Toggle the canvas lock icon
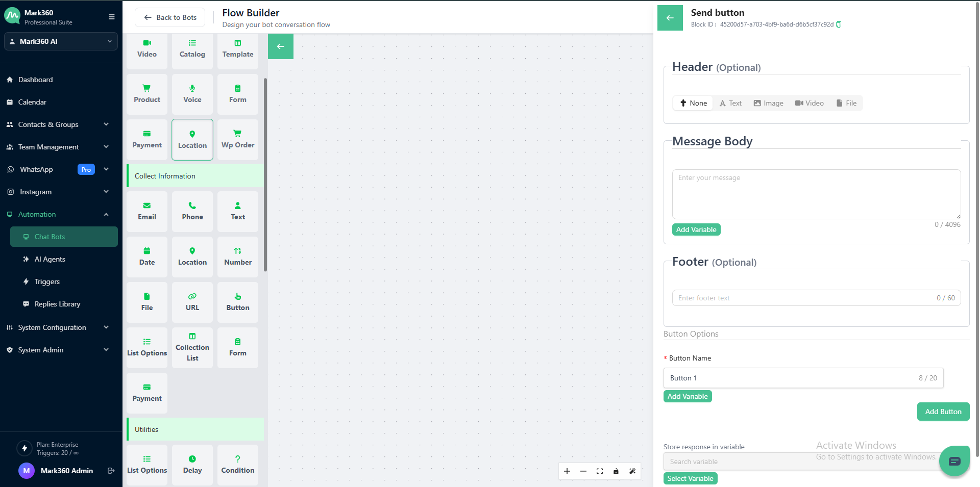The width and height of the screenshot is (980, 487). pyautogui.click(x=616, y=471)
